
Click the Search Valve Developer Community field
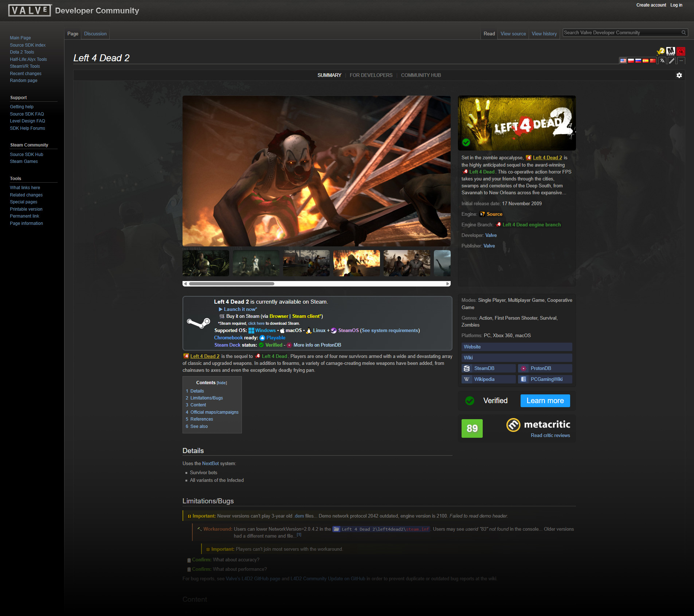(x=621, y=33)
